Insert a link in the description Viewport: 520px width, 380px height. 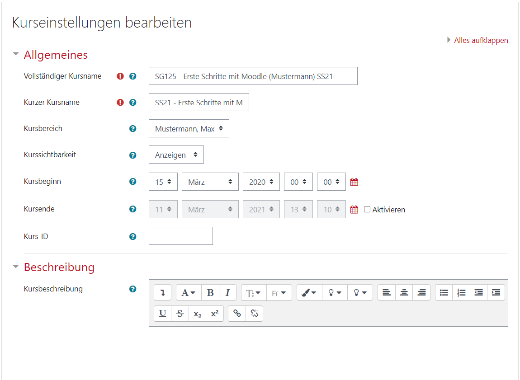click(237, 314)
